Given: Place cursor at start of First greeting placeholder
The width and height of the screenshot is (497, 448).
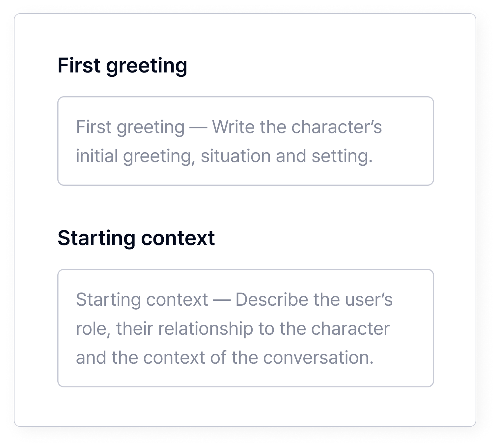Looking at the screenshot, I should [x=77, y=127].
